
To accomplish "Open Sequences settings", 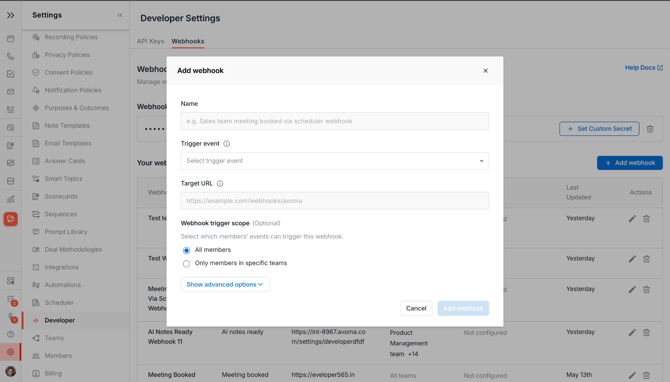I will pyautogui.click(x=61, y=214).
